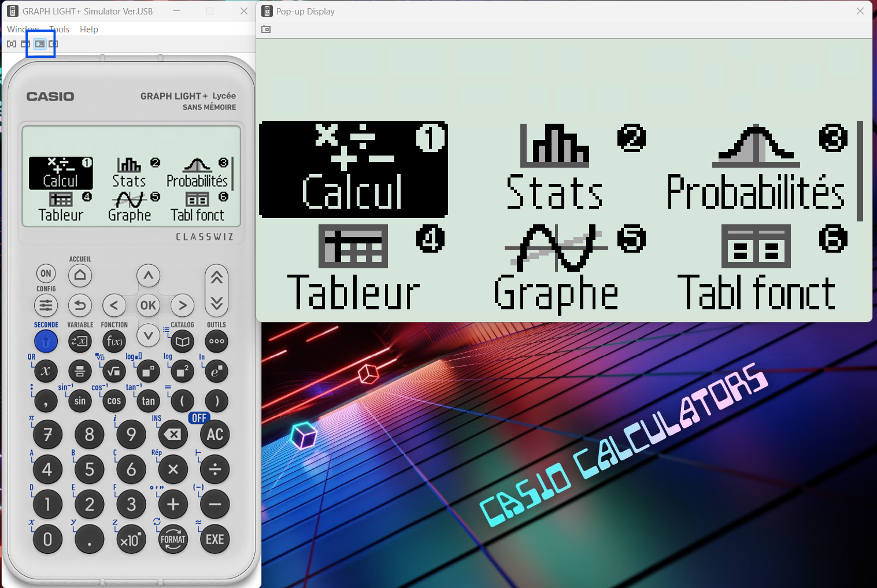Click the square (x²) key
The image size is (877, 588).
(182, 371)
